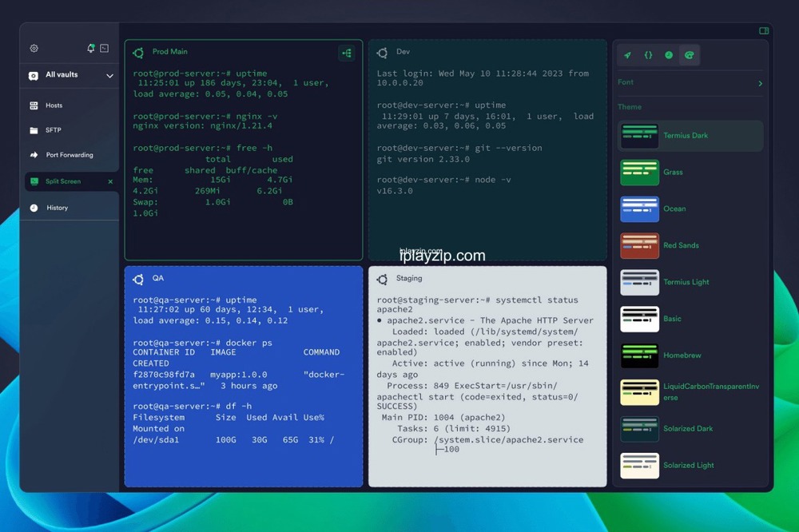Image resolution: width=799 pixels, height=532 pixels.
Task: Choose the Red Sands theme
Action: [690, 245]
